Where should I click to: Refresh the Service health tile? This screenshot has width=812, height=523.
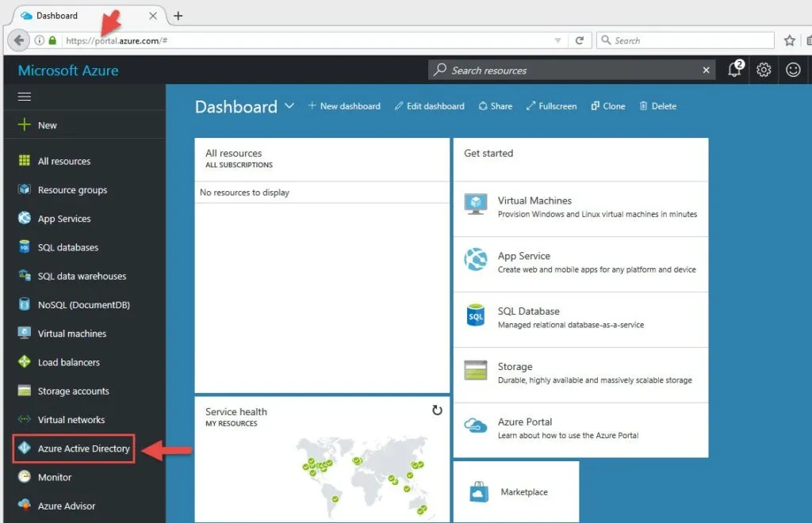(x=437, y=410)
